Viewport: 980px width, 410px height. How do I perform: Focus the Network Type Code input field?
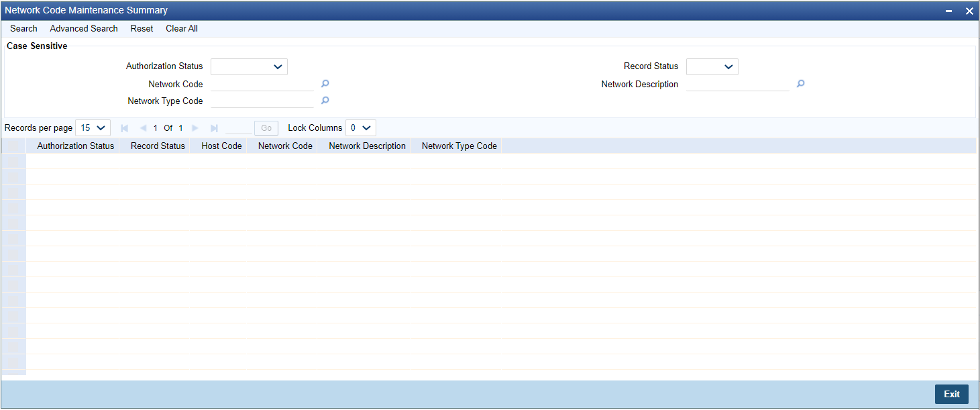point(262,101)
